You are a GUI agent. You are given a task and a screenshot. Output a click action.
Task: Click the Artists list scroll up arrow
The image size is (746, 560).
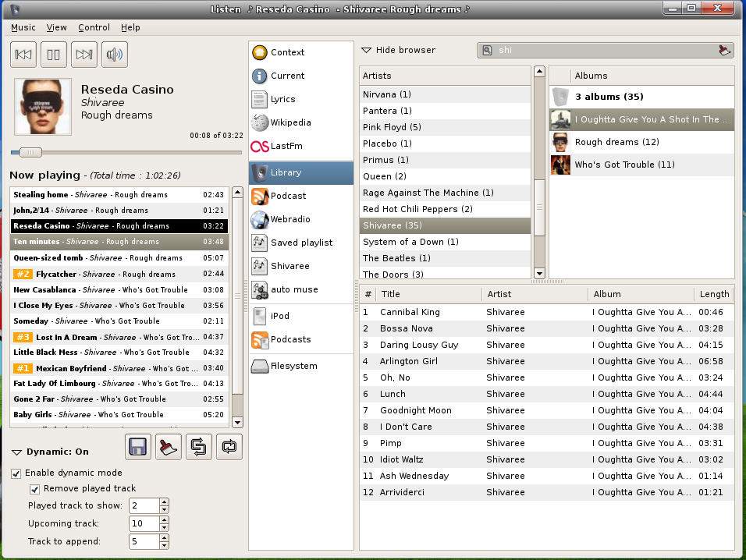coord(539,72)
